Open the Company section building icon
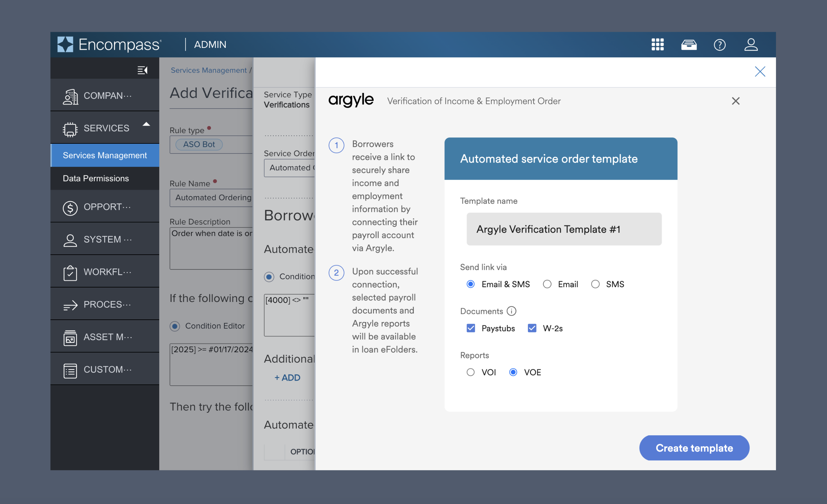The image size is (827, 504). tap(70, 97)
